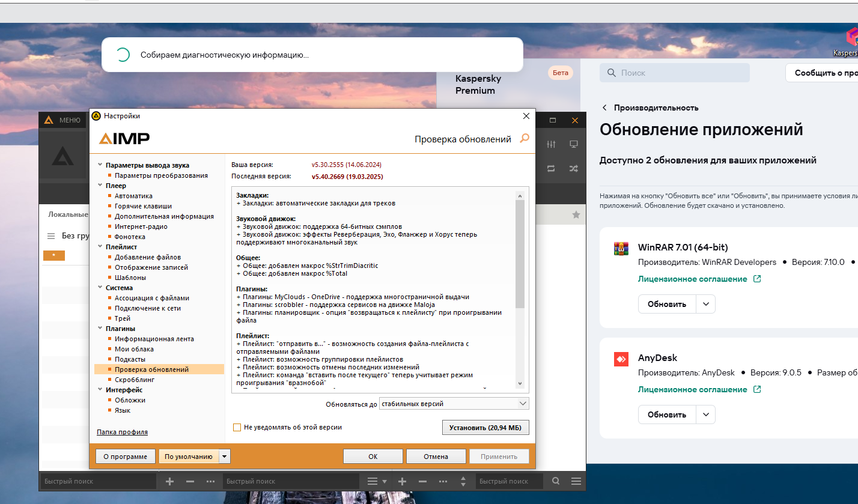The height and width of the screenshot is (504, 858).
Task: Open Язык interface settings
Action: pos(123,410)
